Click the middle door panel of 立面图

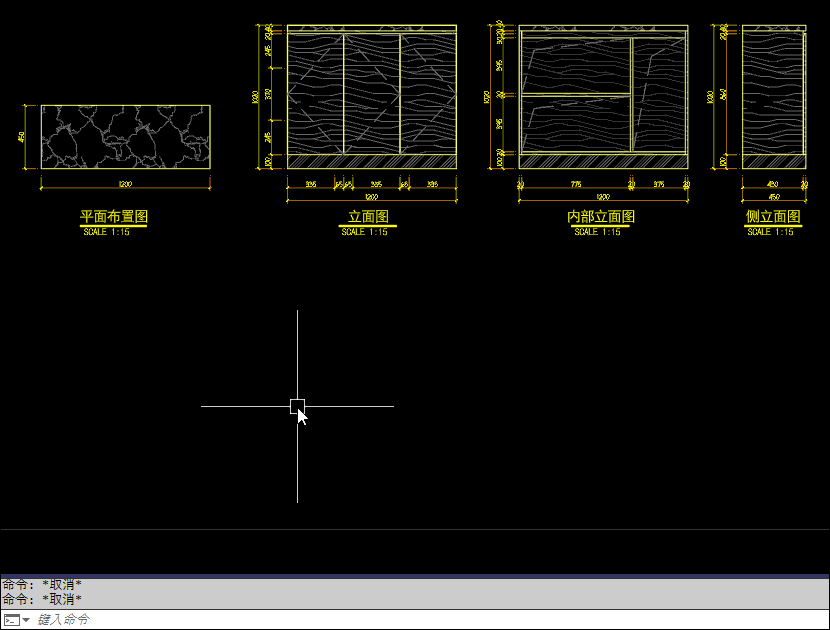coord(372,95)
